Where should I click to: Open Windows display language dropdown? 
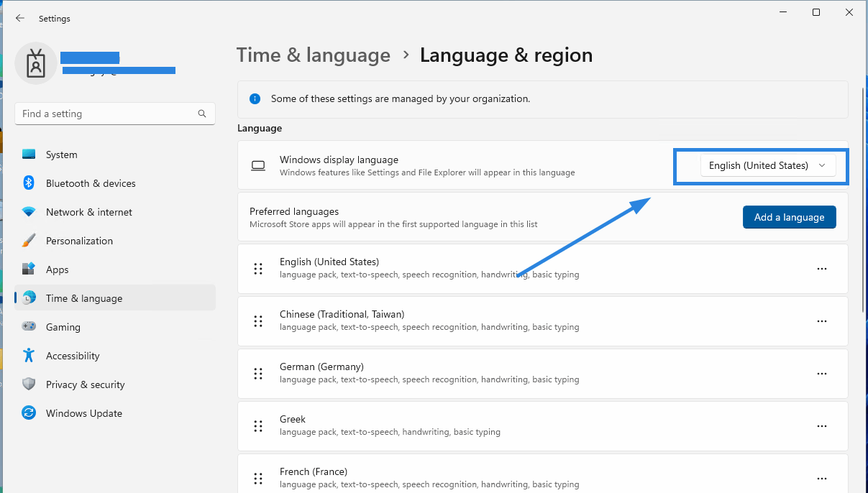click(x=768, y=165)
